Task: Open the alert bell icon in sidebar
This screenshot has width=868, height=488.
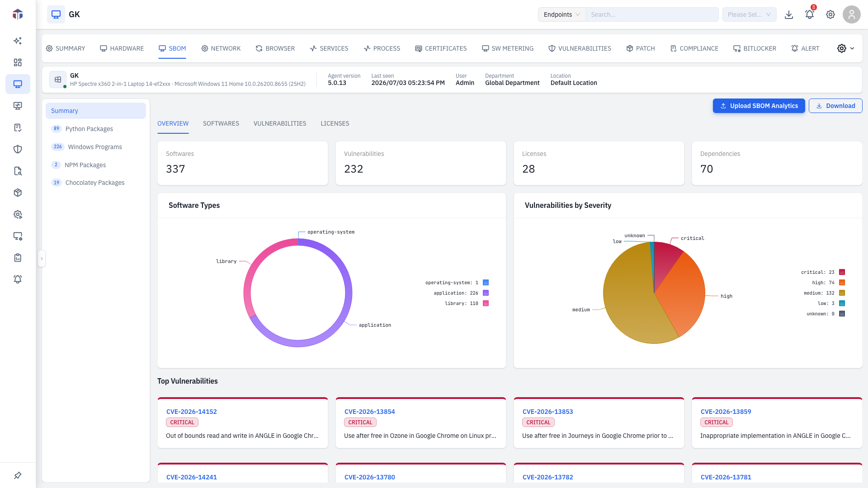Action: [18, 279]
